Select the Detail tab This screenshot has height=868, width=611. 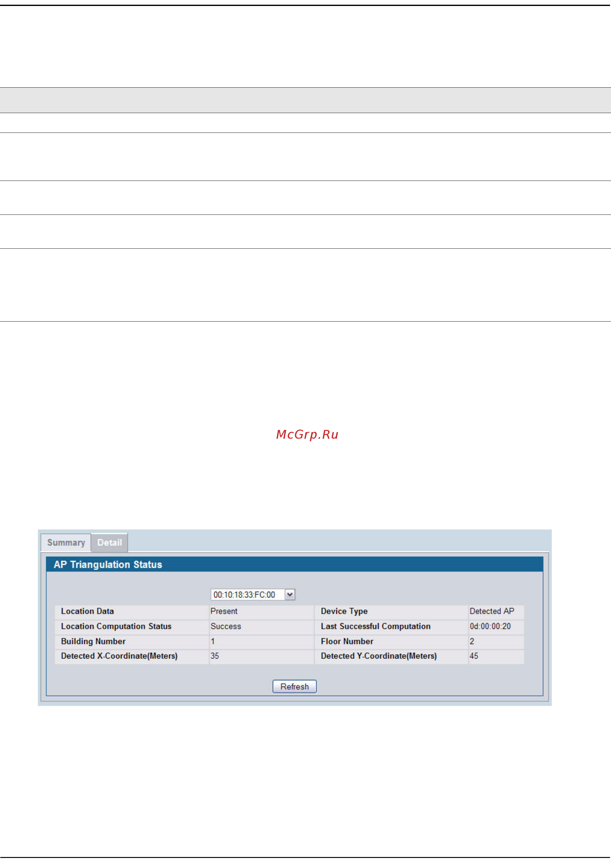(110, 543)
